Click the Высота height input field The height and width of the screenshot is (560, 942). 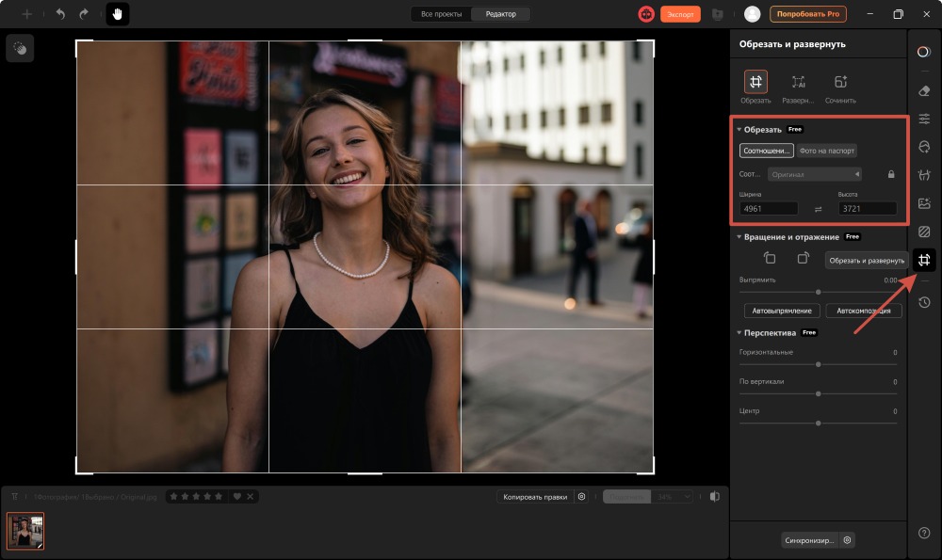(867, 208)
